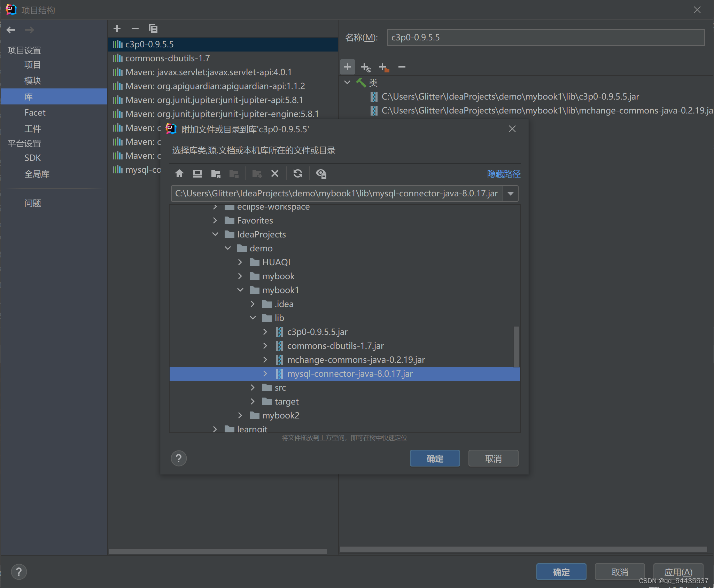Image resolution: width=714 pixels, height=588 pixels.
Task: Toggle show hidden files in file chooser
Action: [321, 173]
